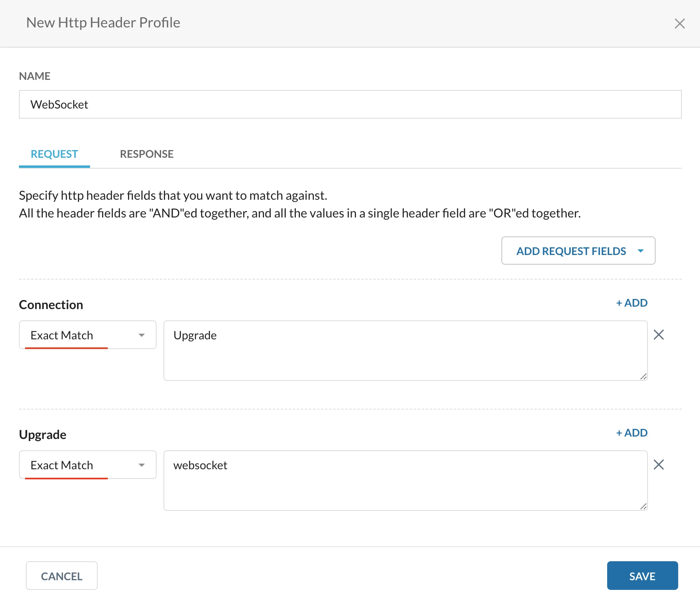Viewport: 700px width, 602px height.
Task: Expand the Add Request Fields menu
Action: pyautogui.click(x=578, y=251)
